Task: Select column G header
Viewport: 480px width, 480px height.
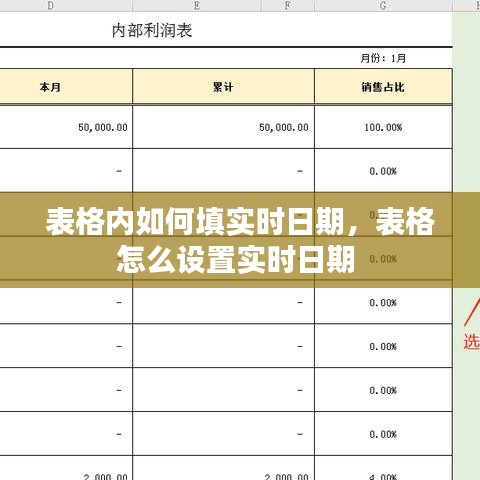Action: [383, 5]
